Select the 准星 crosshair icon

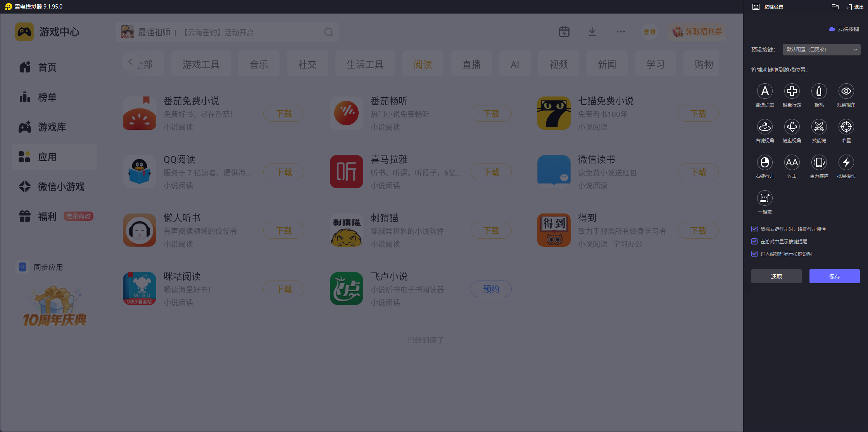coord(846,127)
